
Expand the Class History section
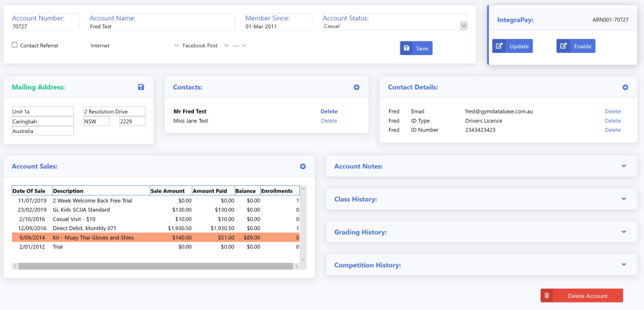623,199
